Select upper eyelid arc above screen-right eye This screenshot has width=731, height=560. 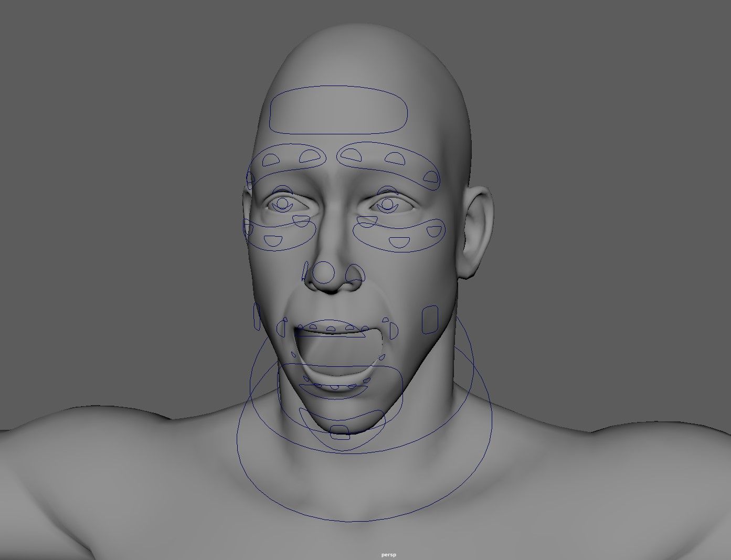pos(386,191)
